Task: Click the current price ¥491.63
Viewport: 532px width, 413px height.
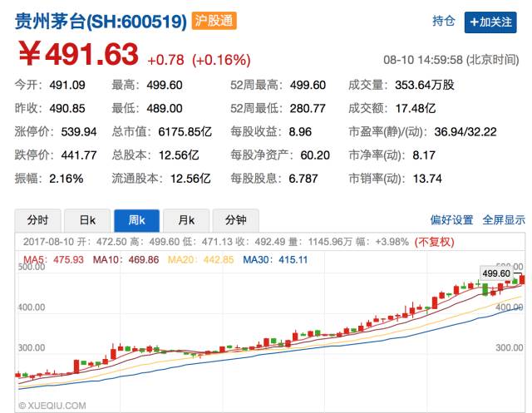Action: [x=78, y=57]
